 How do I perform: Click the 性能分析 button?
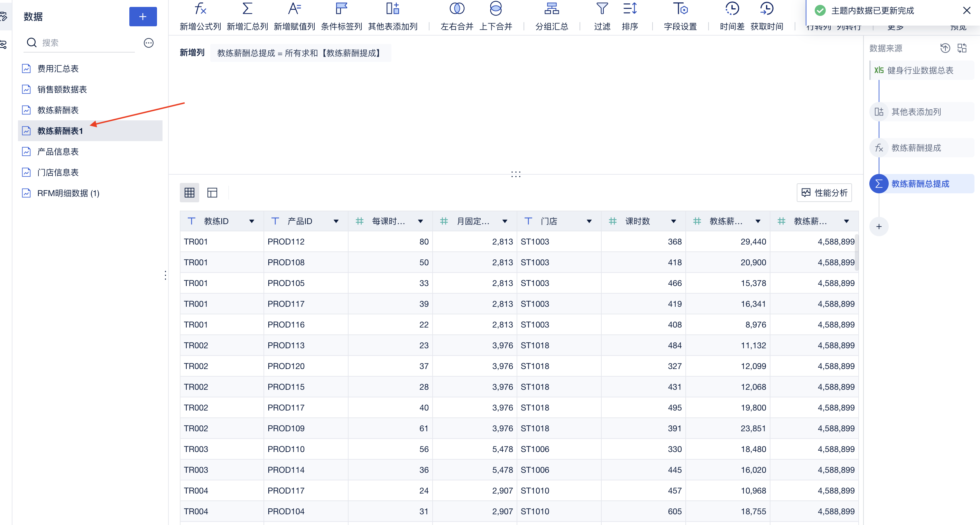[x=824, y=193]
